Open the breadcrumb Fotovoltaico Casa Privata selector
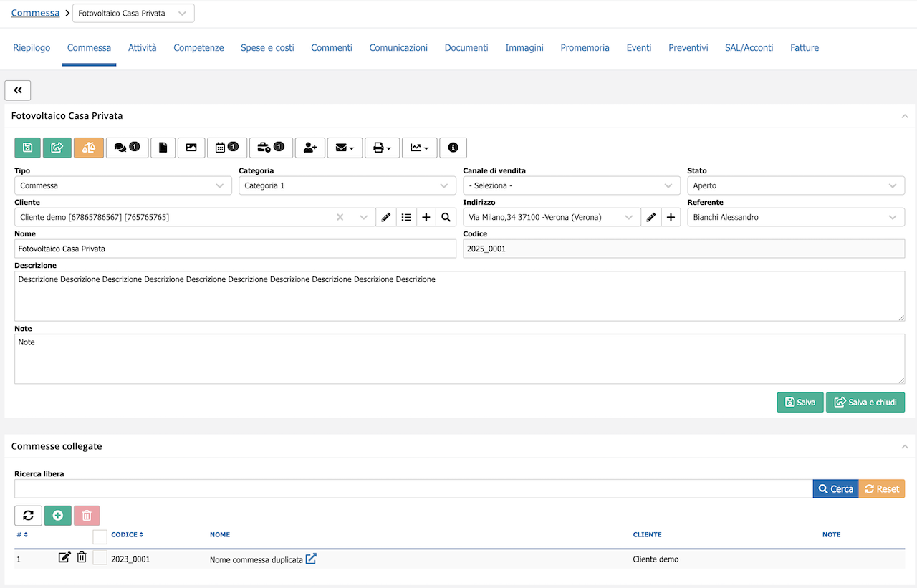The image size is (917, 588). click(x=133, y=13)
